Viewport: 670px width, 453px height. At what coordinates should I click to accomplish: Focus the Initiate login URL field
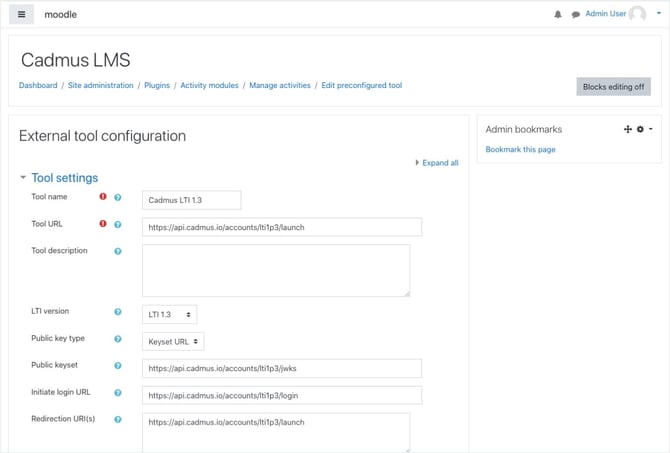tap(282, 395)
